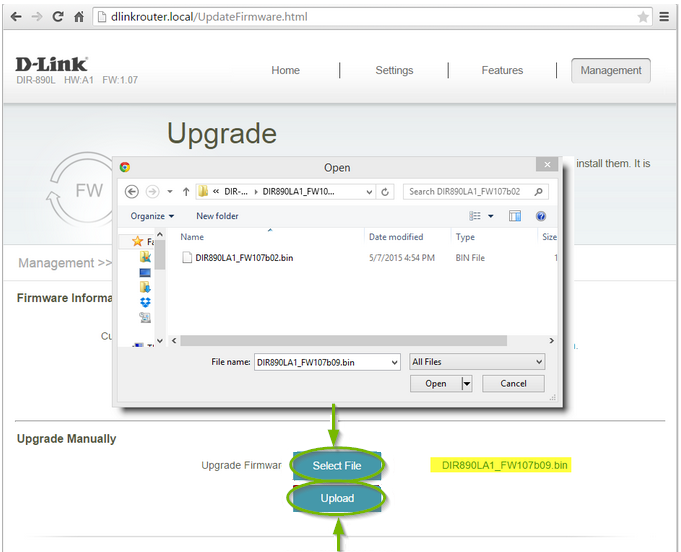Refresh the folder in Open dialog
Image resolution: width=681 pixels, height=552 pixels.
click(385, 192)
